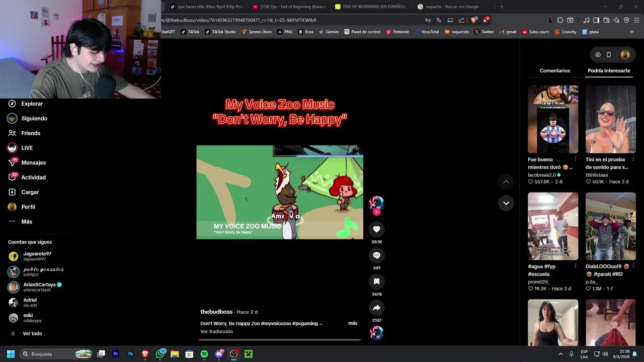Viewport: 644px width, 362px height.
Task: Switch to the Comentarios tab
Action: [x=555, y=71]
